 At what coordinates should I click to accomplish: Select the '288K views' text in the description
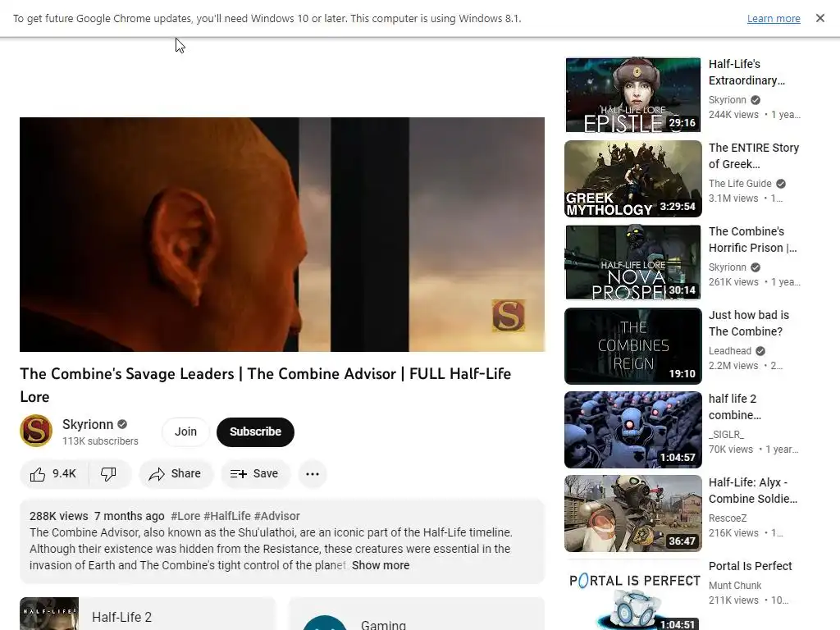click(59, 516)
